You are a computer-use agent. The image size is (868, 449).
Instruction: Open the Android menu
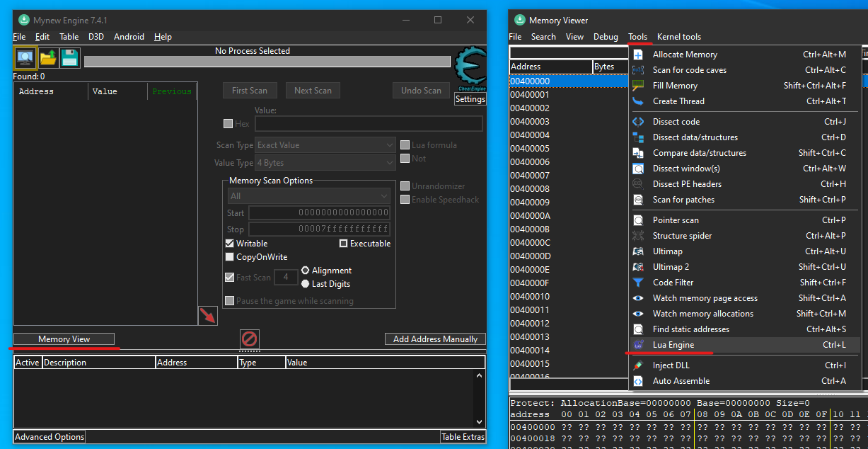point(129,37)
